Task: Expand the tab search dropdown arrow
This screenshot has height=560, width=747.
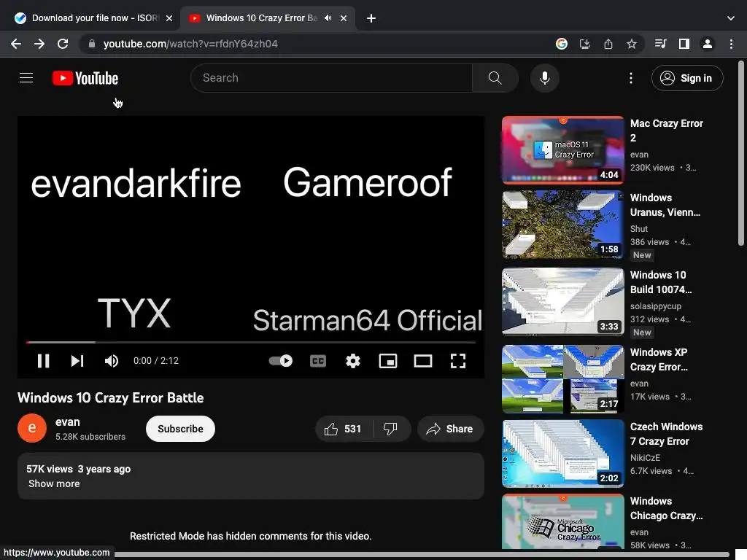Action: 731,18
